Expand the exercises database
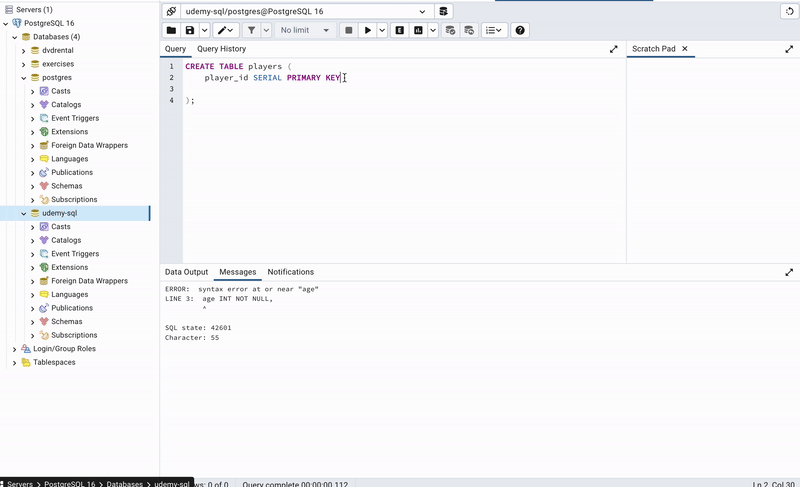The width and height of the screenshot is (800, 487). click(x=23, y=64)
